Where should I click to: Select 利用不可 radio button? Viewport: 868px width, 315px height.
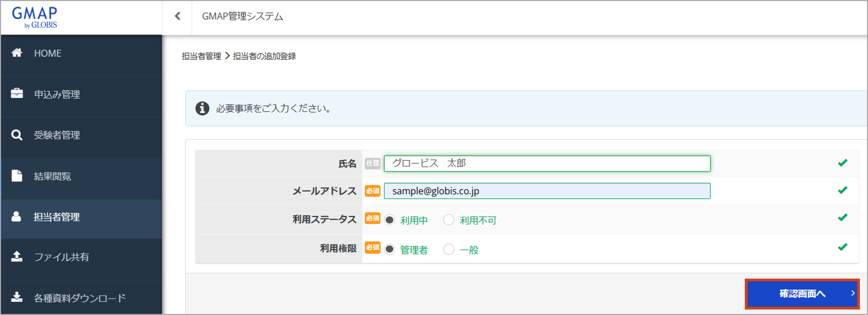click(x=449, y=220)
